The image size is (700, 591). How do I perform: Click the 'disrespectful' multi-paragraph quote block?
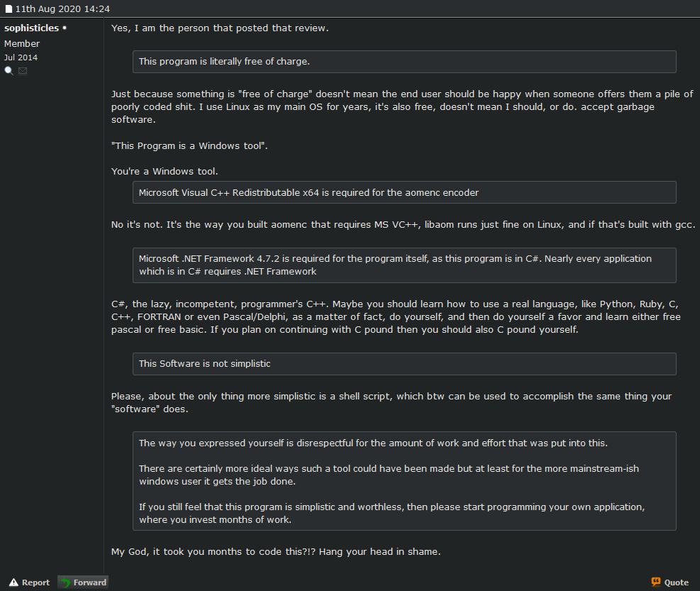coord(404,481)
